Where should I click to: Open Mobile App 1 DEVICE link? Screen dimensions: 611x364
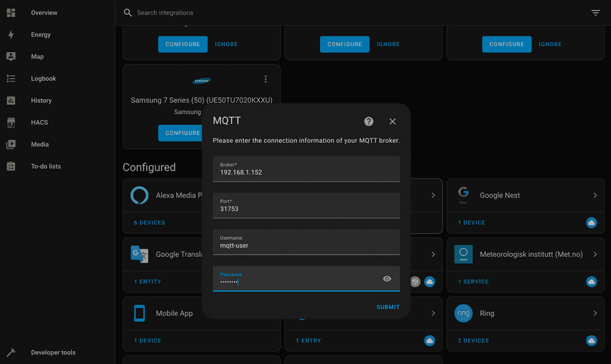point(147,341)
